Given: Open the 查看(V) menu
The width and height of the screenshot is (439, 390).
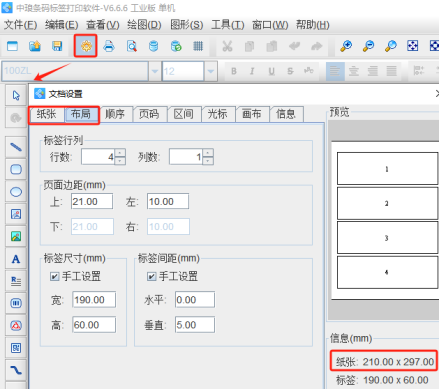Looking at the screenshot, I should 103,25.
